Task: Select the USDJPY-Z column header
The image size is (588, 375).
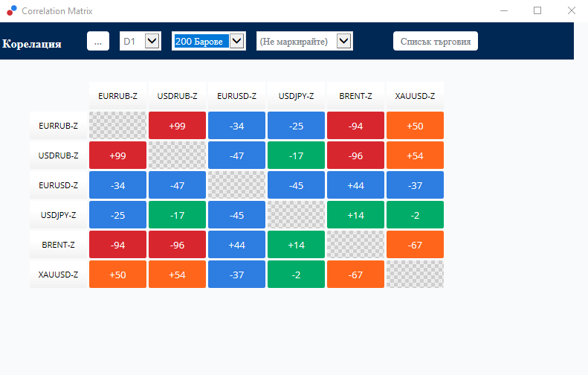Action: click(297, 96)
